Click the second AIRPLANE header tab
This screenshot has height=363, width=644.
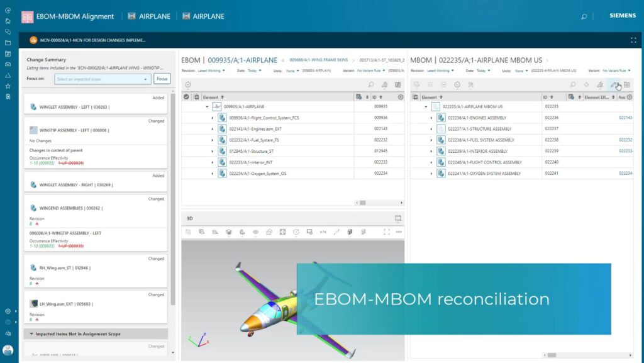203,16
